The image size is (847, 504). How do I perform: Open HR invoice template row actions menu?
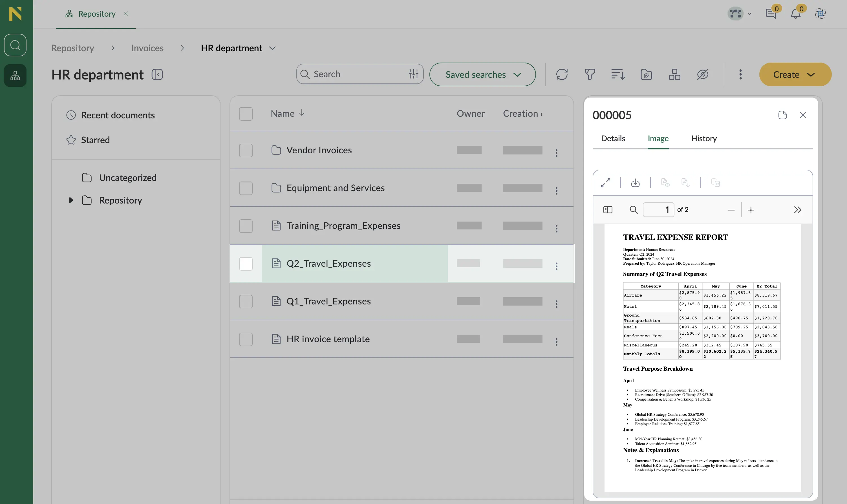(556, 341)
